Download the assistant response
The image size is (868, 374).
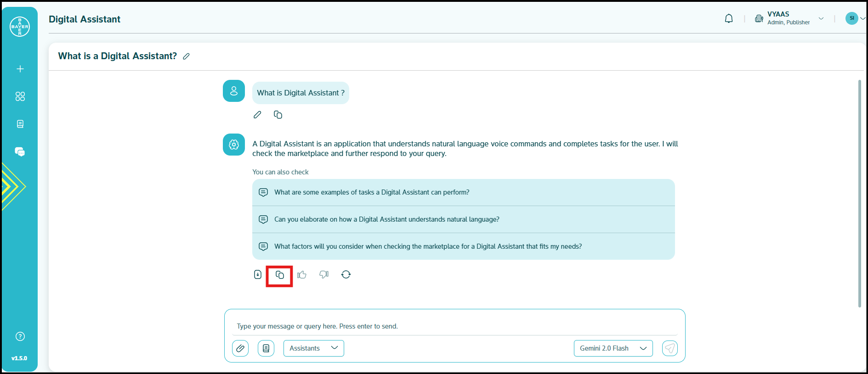pyautogui.click(x=258, y=274)
